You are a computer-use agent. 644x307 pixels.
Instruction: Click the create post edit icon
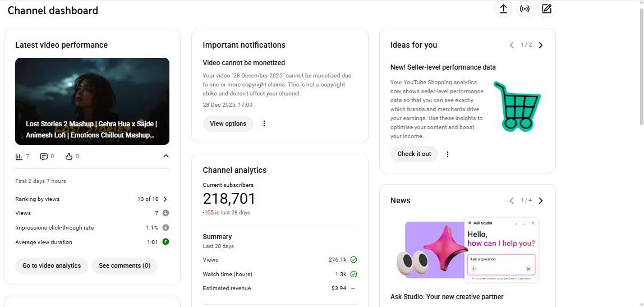coord(546,9)
